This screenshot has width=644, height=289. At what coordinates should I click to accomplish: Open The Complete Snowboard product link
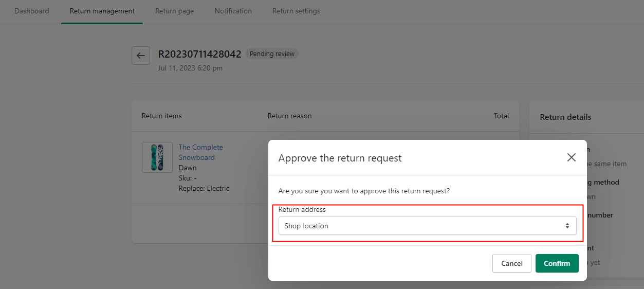click(200, 152)
